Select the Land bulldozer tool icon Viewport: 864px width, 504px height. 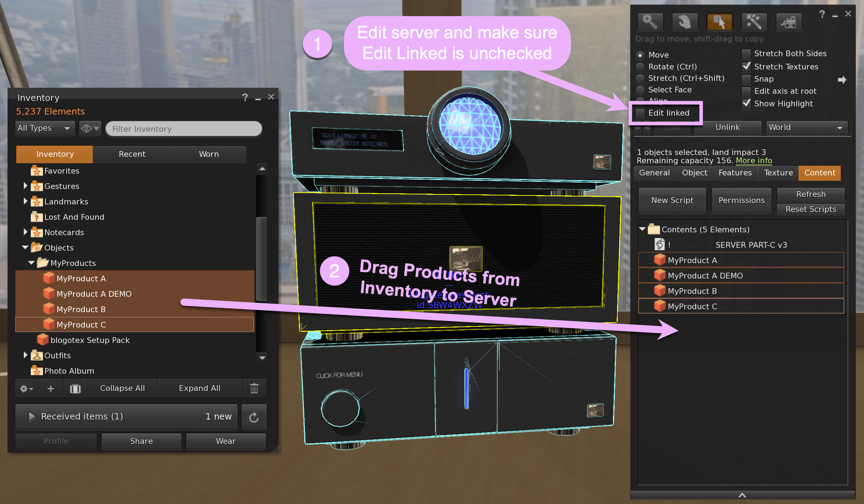tap(788, 22)
